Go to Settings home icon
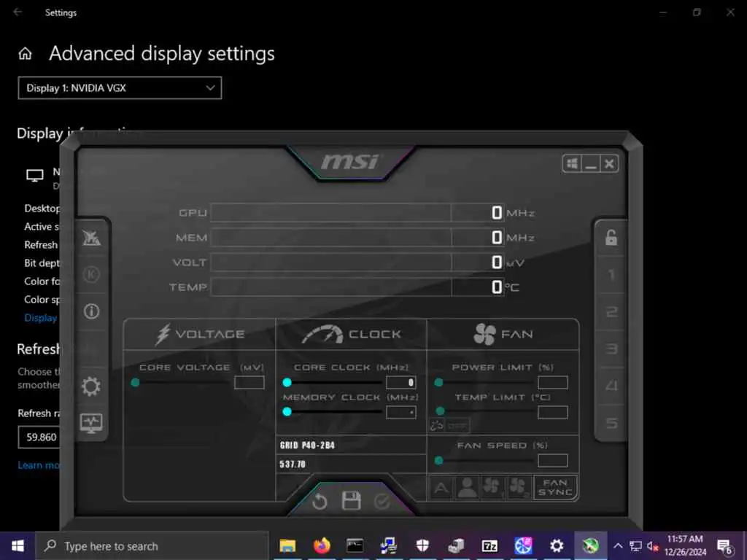The image size is (747, 560). click(26, 54)
